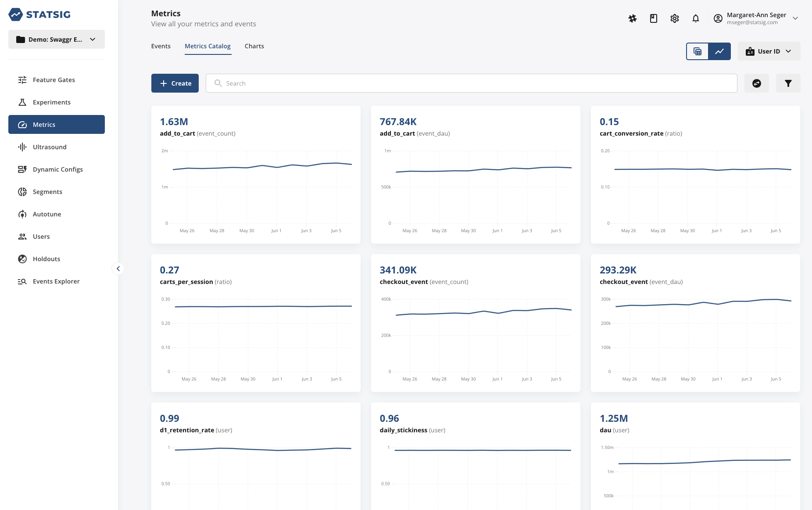Click the Create button
This screenshot has height=510, width=812.
pyautogui.click(x=175, y=83)
